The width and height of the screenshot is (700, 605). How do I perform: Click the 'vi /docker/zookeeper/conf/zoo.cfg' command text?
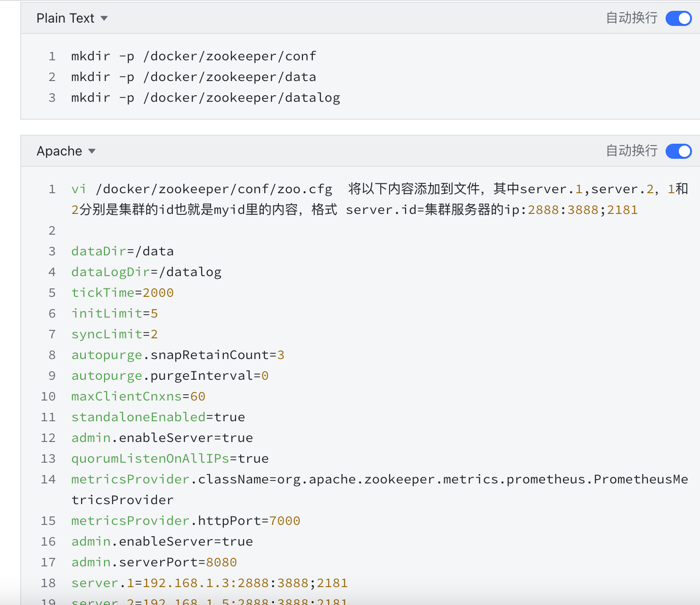click(202, 189)
